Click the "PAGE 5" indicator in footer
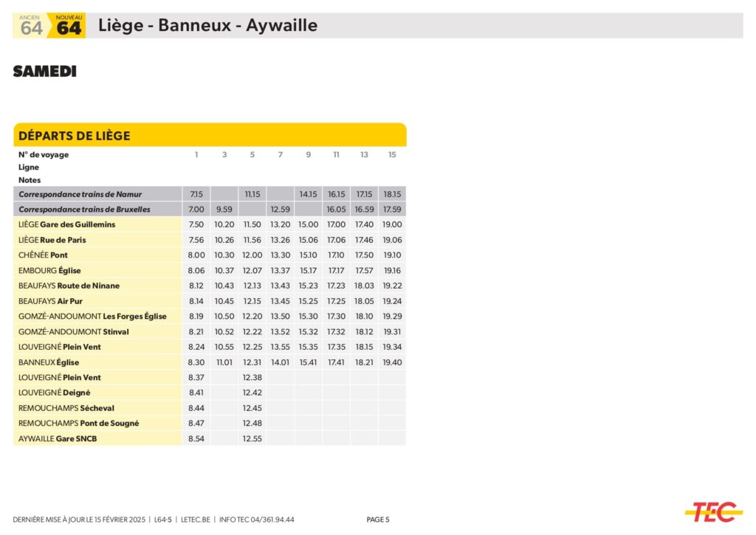Viewport: 756px width, 535px height. 377,520
